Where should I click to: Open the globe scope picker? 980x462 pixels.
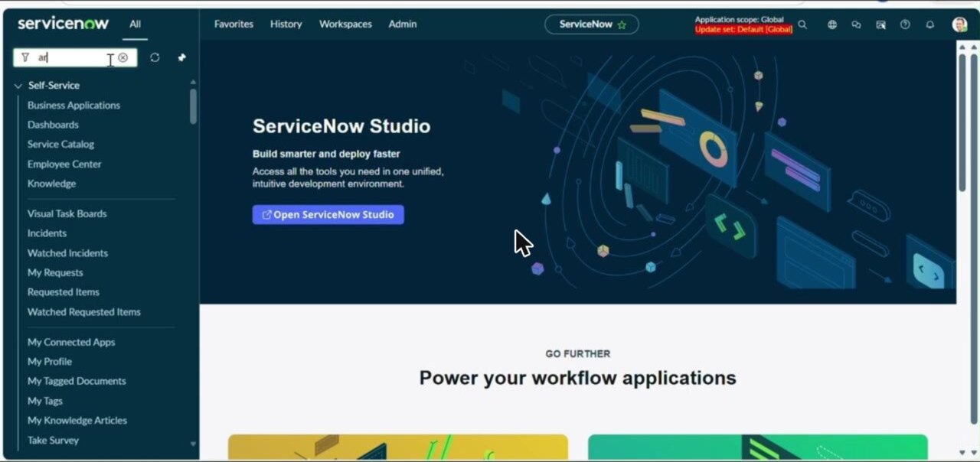pos(832,24)
